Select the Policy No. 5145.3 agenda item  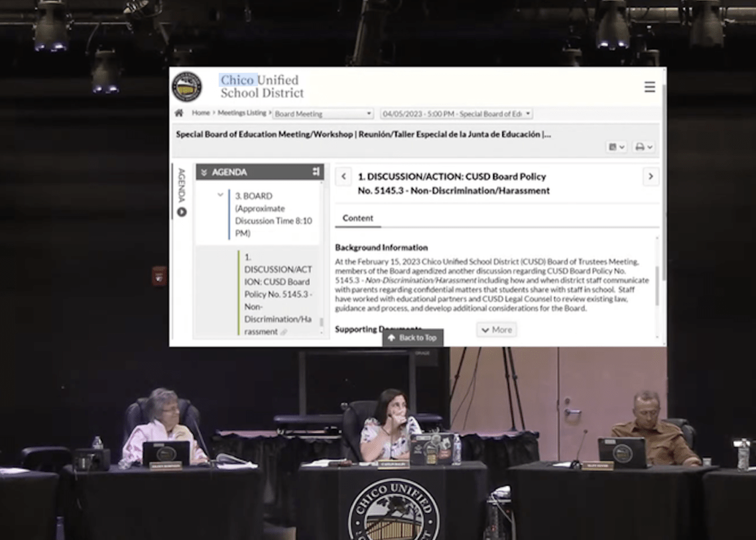point(279,294)
